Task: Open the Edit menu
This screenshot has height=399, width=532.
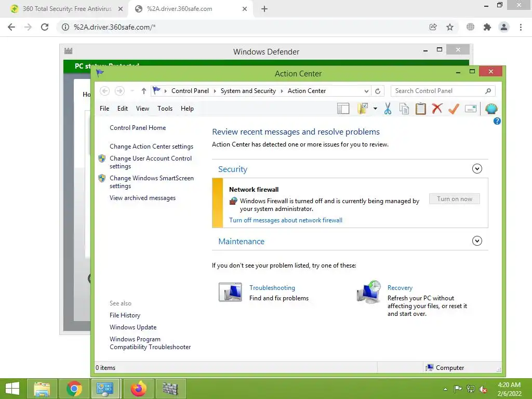Action: [123, 109]
